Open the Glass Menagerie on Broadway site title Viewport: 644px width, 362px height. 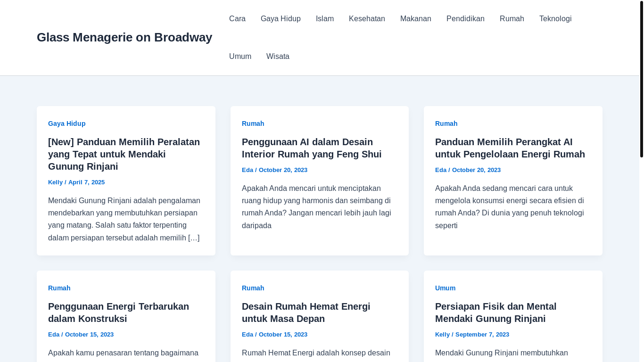click(124, 37)
